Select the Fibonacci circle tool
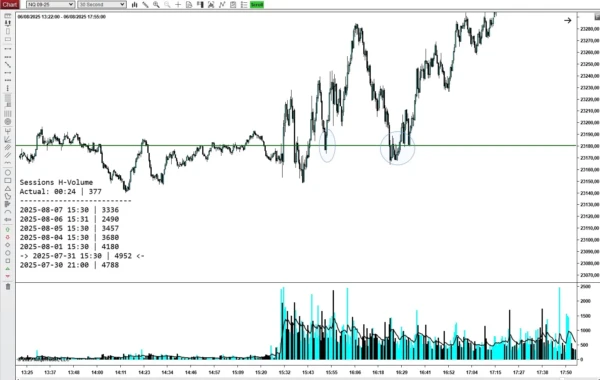The width and height of the screenshot is (600, 380). 8,122
